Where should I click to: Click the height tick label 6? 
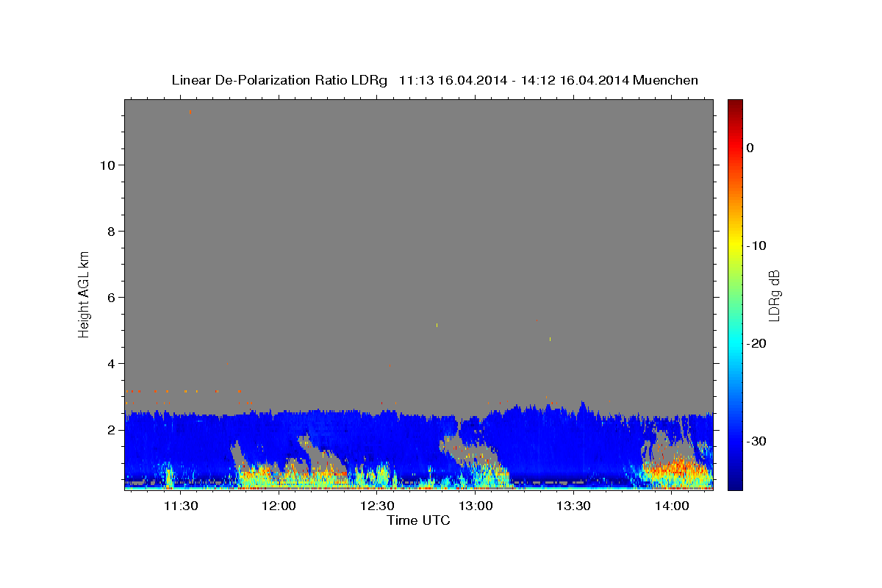point(111,297)
